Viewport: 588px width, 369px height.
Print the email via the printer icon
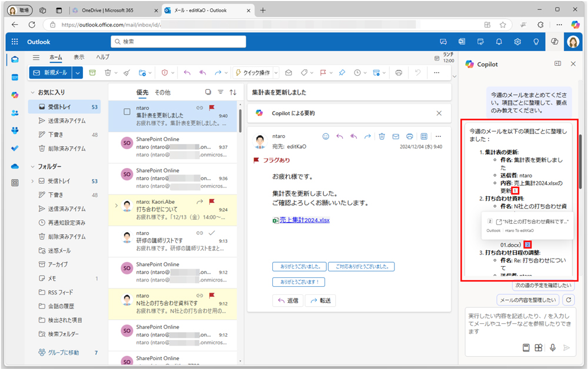[x=410, y=136]
